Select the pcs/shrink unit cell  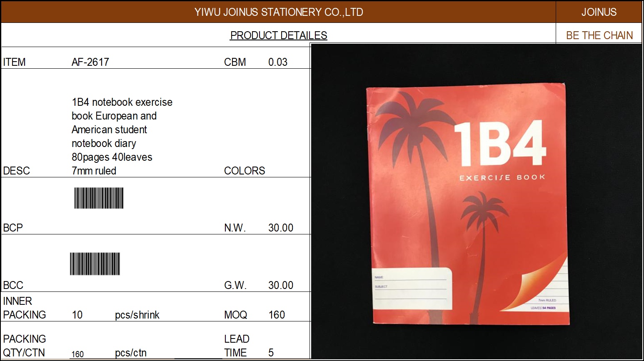[137, 315]
